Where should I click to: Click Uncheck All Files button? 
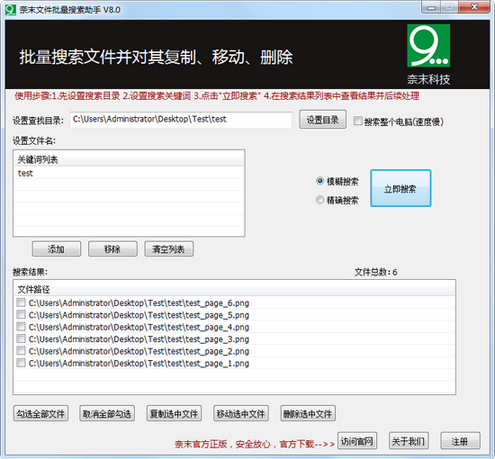tap(107, 414)
